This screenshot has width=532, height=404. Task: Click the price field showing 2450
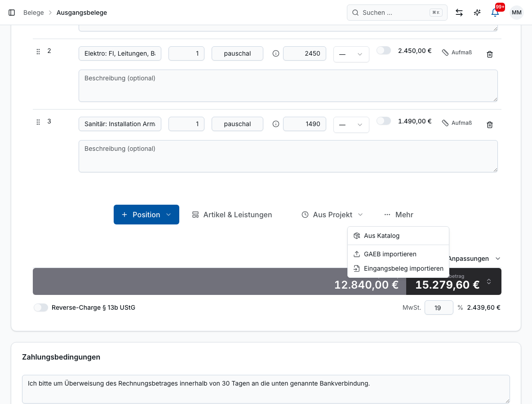(x=305, y=53)
